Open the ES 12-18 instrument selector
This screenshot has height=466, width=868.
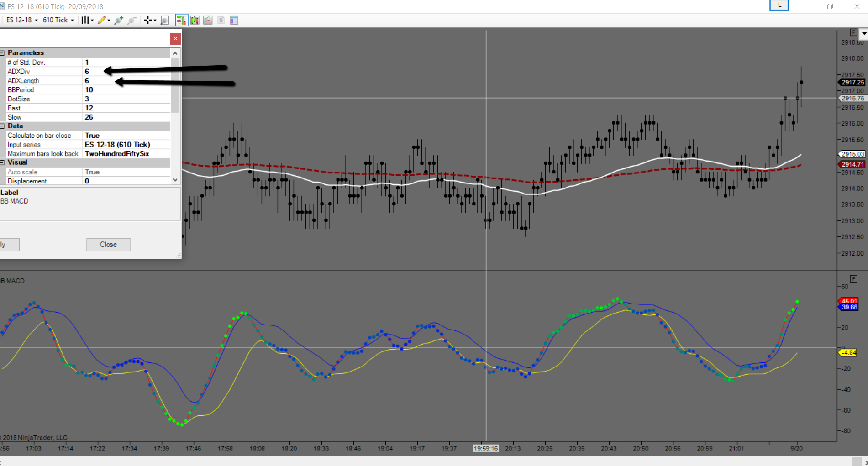click(22, 20)
